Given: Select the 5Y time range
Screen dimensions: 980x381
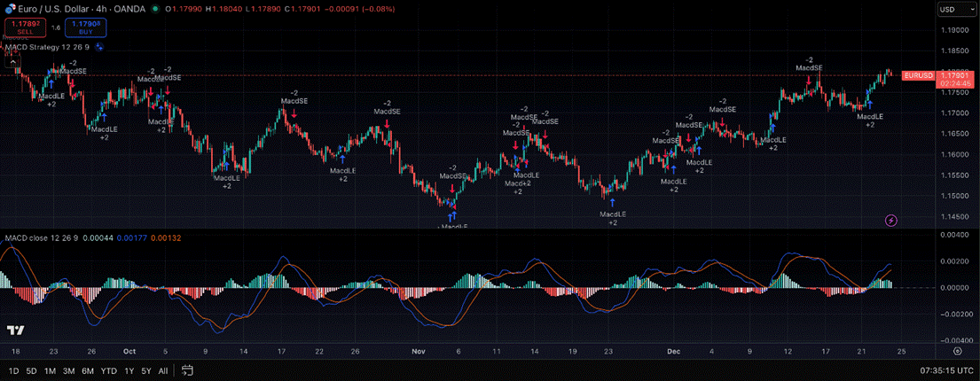Looking at the screenshot, I should coord(145,370).
